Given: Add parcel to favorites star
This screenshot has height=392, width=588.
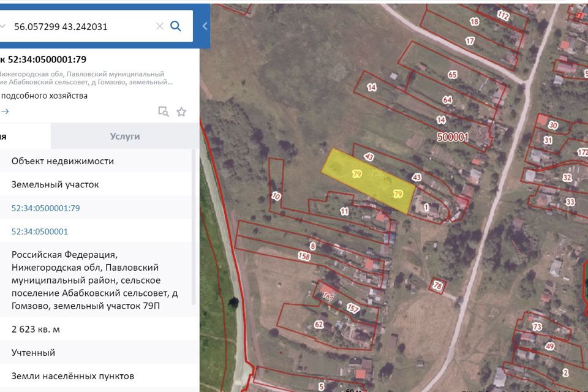Looking at the screenshot, I should click(181, 111).
